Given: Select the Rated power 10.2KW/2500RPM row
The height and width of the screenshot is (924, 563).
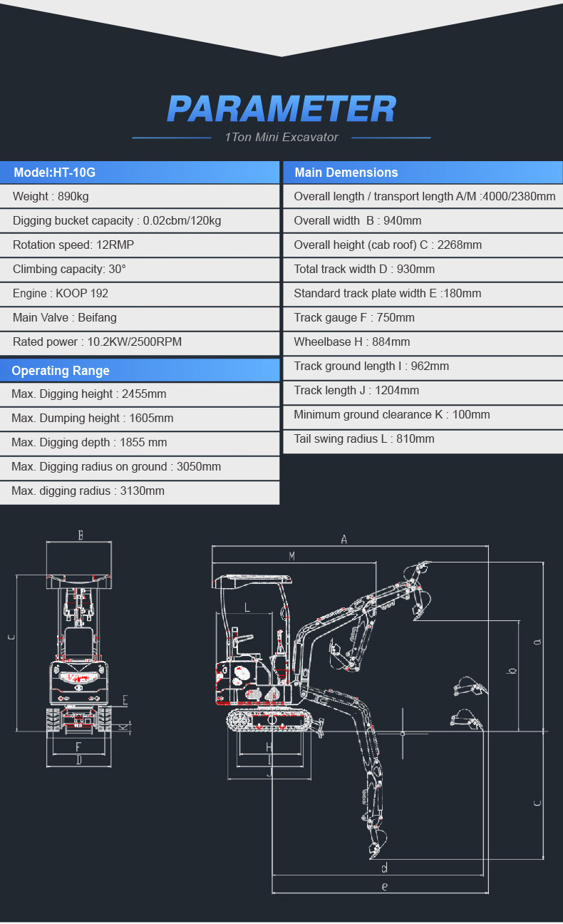Looking at the screenshot, I should point(140,342).
